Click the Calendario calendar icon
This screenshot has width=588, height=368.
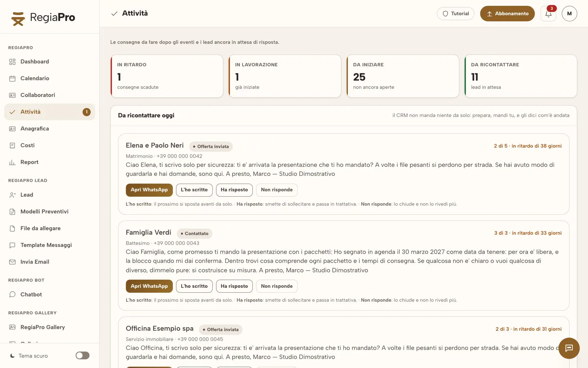(x=12, y=79)
